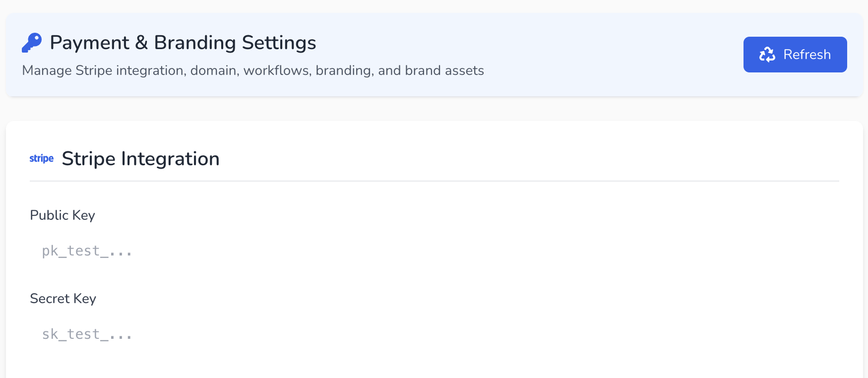
Task: Click the Public Key label
Action: (x=62, y=215)
